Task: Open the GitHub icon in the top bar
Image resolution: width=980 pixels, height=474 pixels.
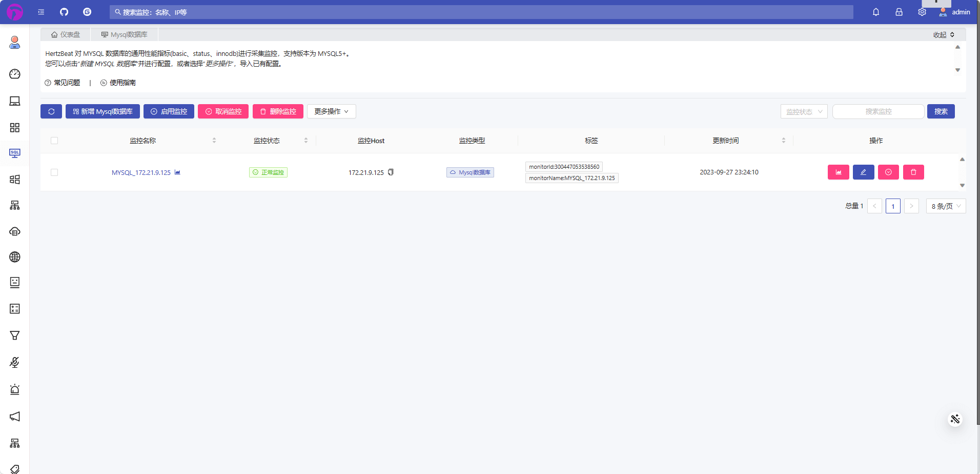Action: pos(64,12)
